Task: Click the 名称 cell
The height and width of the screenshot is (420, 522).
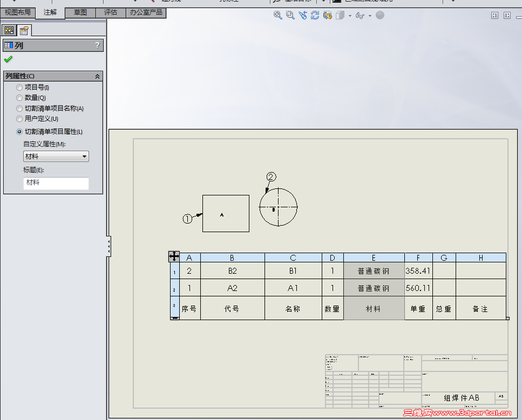Action: coord(293,308)
